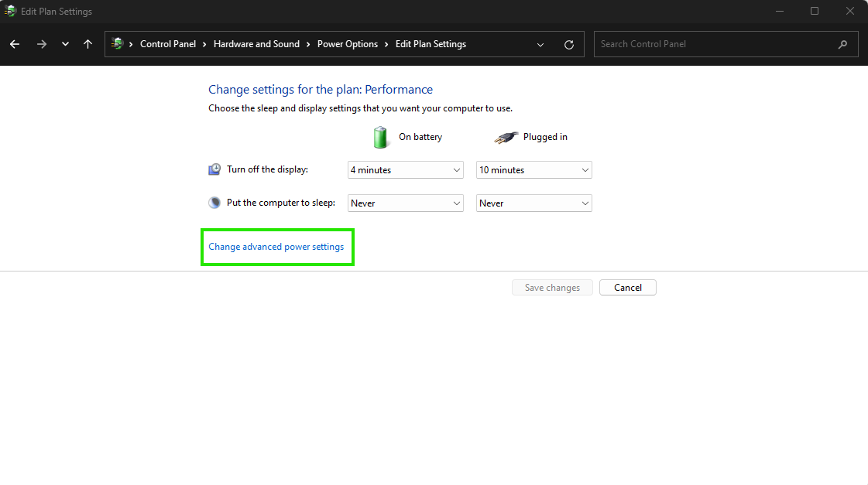The height and width of the screenshot is (485, 868).
Task: Go back to the previous page
Action: pyautogui.click(x=15, y=44)
